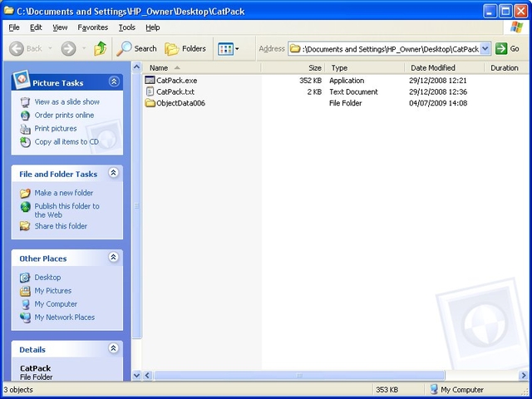Image resolution: width=532 pixels, height=399 pixels.
Task: Sort by the Size column header
Action: pos(293,68)
